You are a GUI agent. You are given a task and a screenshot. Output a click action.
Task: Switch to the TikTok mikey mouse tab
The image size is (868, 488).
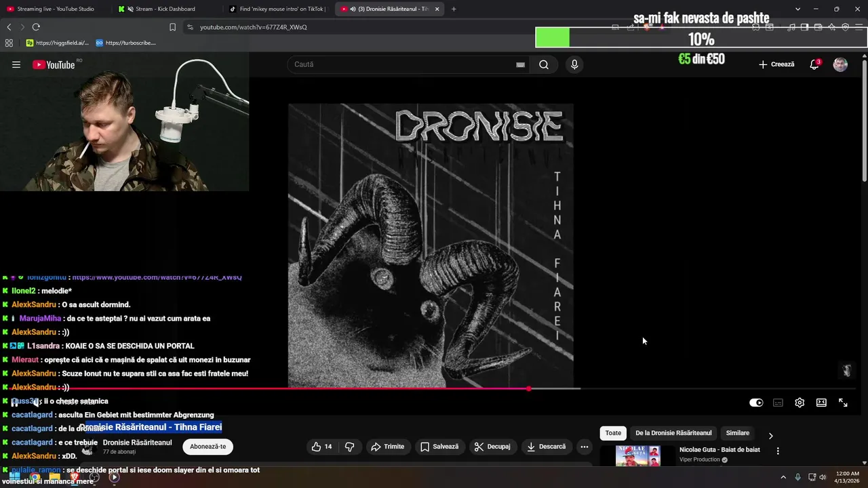(x=278, y=9)
